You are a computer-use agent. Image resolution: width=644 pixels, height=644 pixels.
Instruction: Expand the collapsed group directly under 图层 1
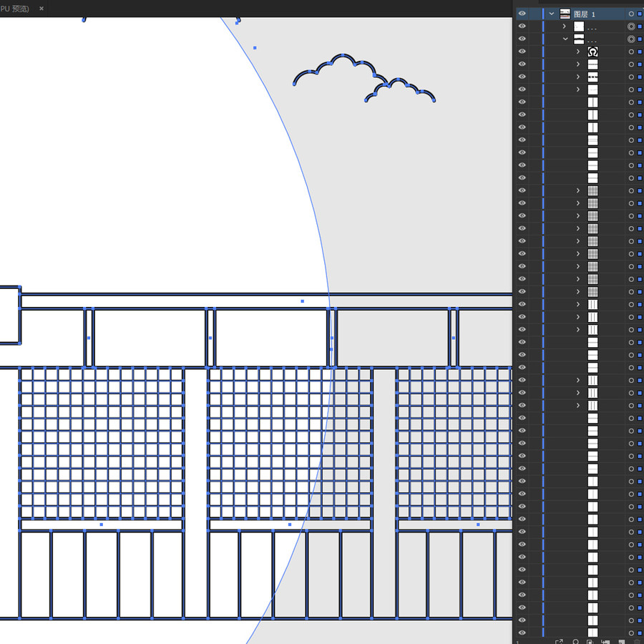tap(565, 26)
